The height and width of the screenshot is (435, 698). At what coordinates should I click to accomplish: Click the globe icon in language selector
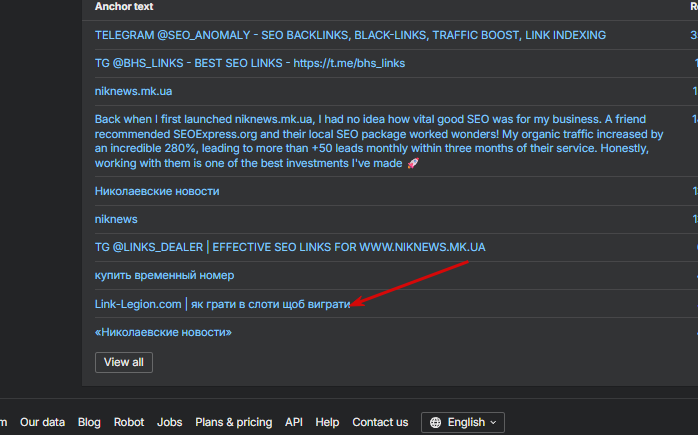coord(435,423)
